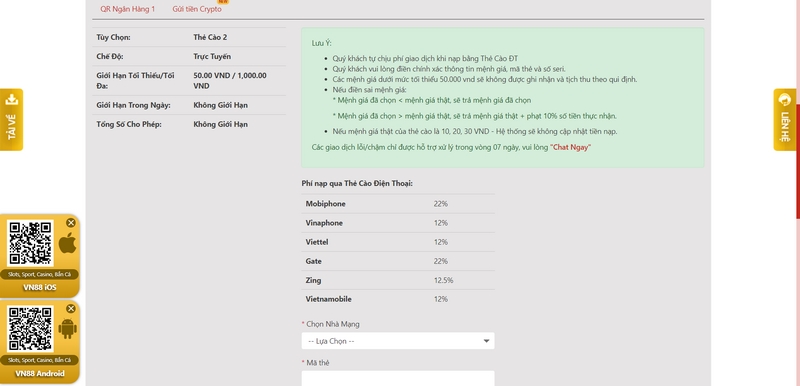Open the Tải Về side tab
This screenshot has height=386, width=800.
tap(11, 120)
